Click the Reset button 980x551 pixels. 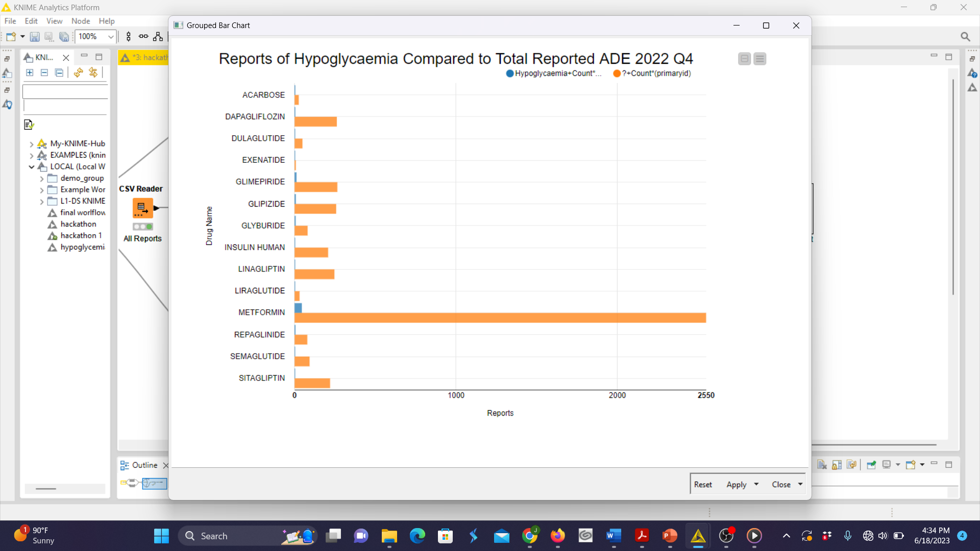tap(703, 484)
